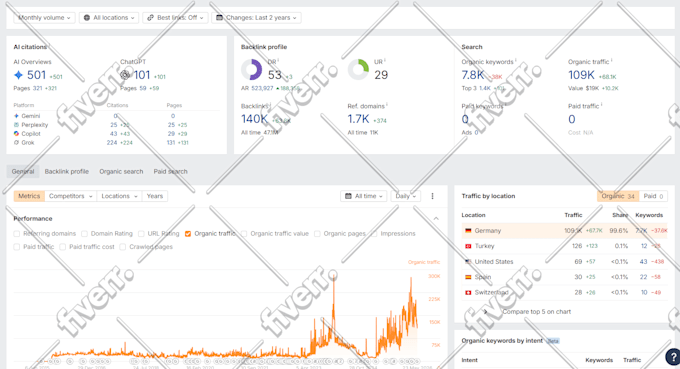Screen dimensions: 680x369
Task: Click the Organic traffic chart legend label
Action: click(x=424, y=262)
